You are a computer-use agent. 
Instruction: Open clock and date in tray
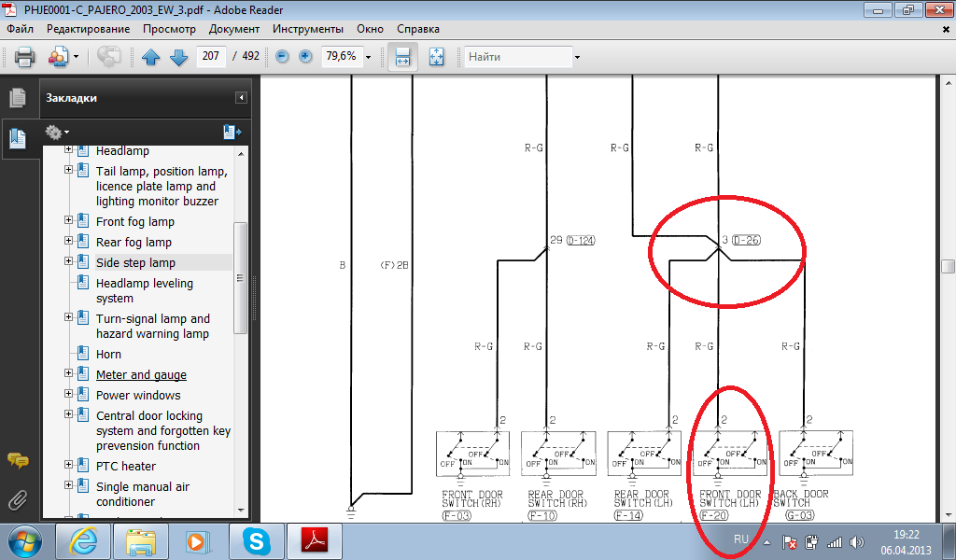[906, 541]
